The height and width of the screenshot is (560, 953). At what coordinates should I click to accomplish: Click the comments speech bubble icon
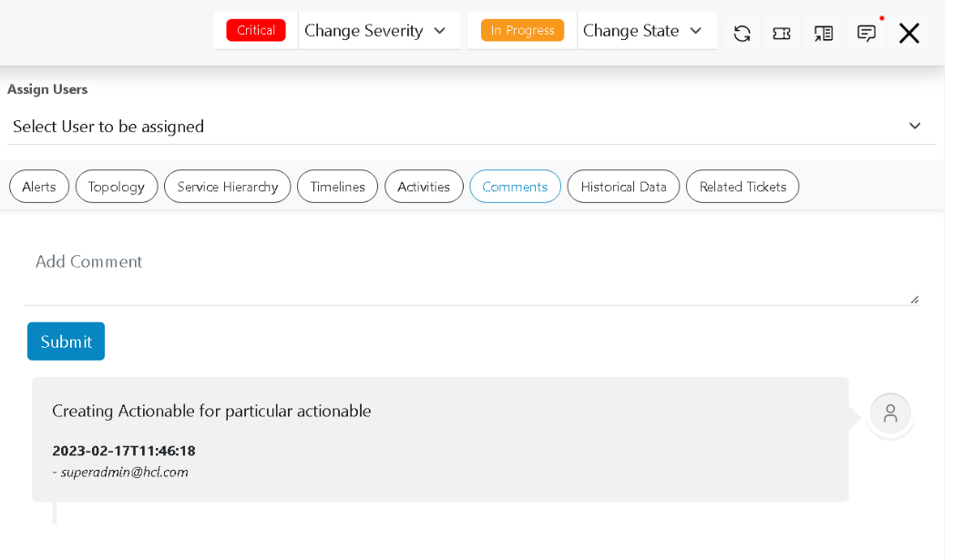(x=866, y=34)
